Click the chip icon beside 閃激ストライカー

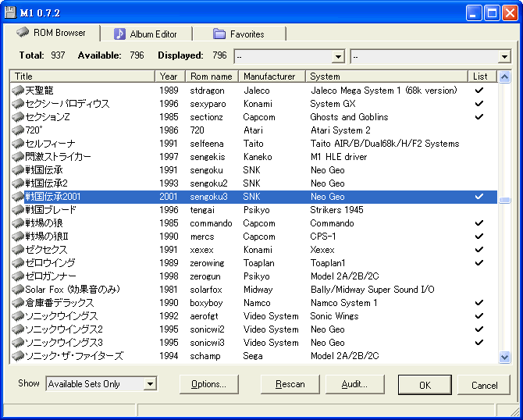[18, 157]
